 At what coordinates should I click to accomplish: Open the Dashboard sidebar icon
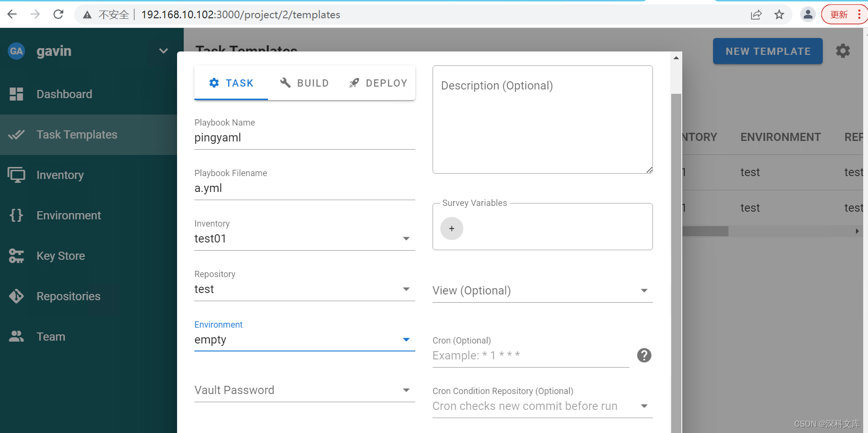click(16, 94)
